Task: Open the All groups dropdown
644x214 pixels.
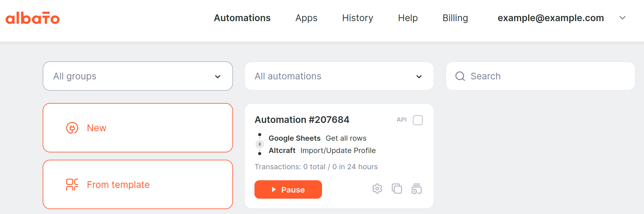Action: 138,76
